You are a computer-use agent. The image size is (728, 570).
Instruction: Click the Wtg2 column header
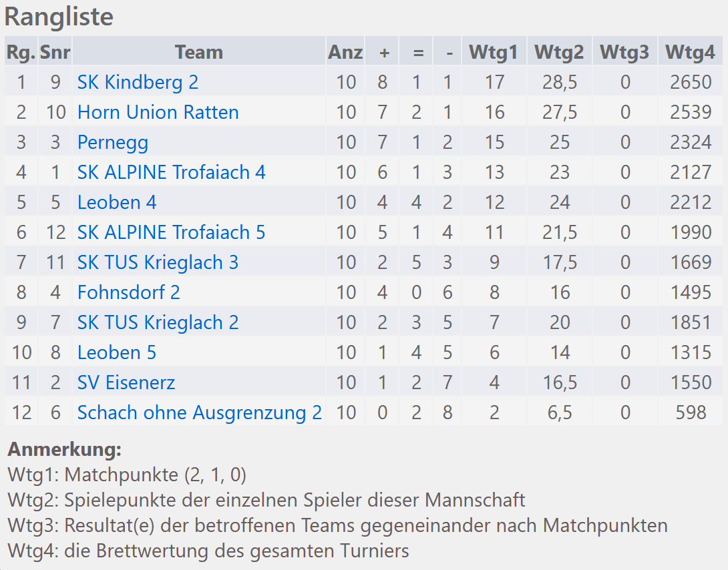coord(559,52)
